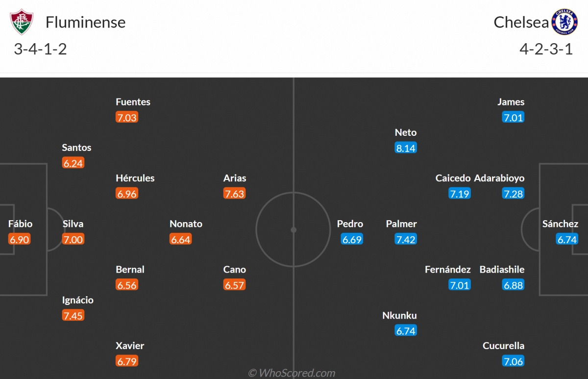The image size is (588, 379).
Task: Select Arias's 7.63 rating badge
Action: click(234, 194)
